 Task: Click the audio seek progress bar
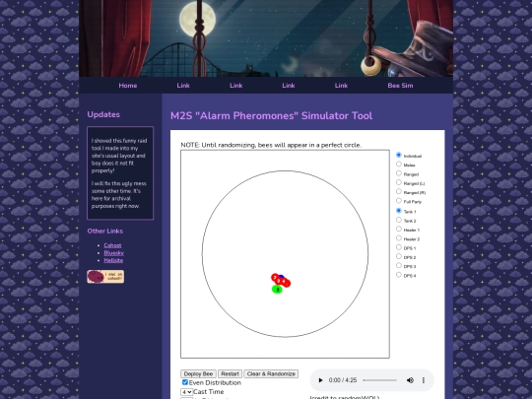pyautogui.click(x=380, y=380)
